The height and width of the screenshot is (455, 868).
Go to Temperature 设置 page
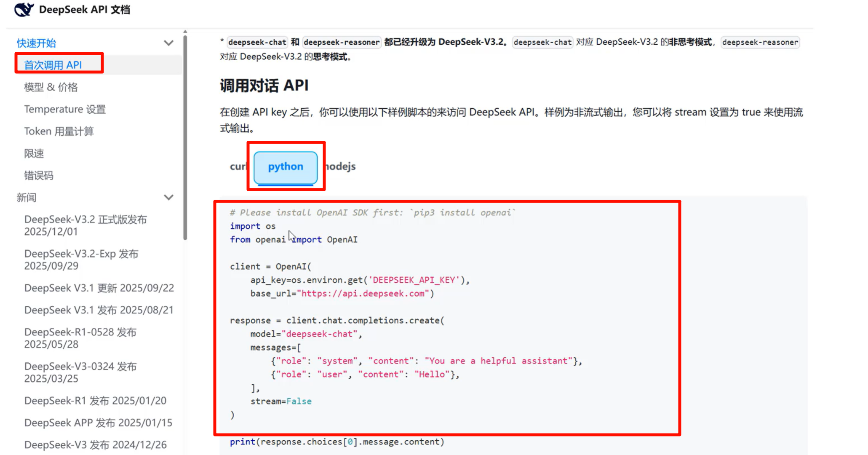(65, 109)
